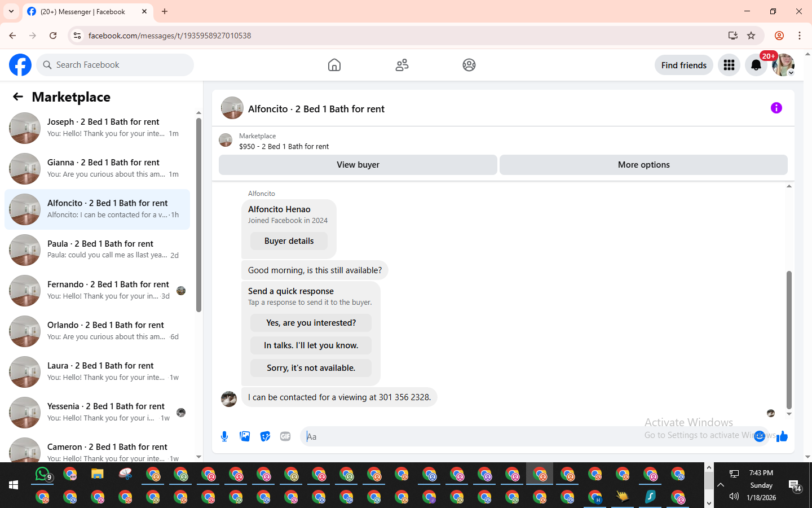Record a voice clip with the microphone icon

pyautogui.click(x=224, y=436)
